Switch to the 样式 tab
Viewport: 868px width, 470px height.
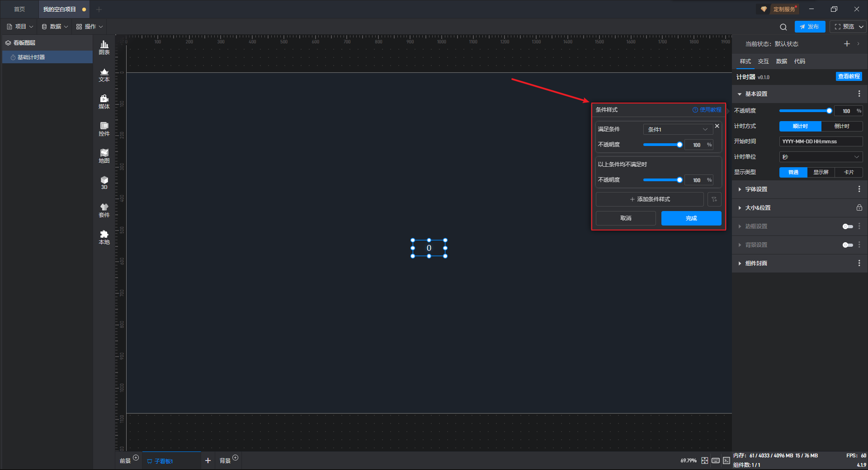coord(745,61)
